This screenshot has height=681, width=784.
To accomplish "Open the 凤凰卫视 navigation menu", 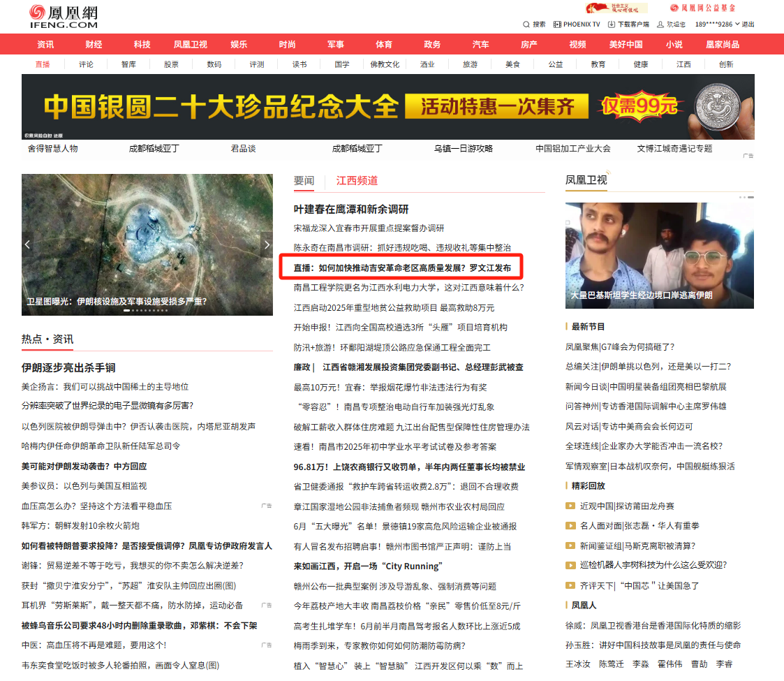I will (190, 45).
